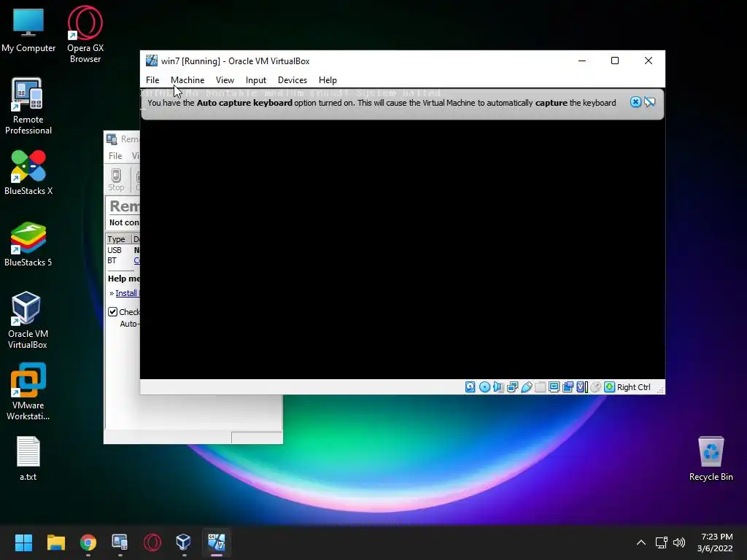747x560 pixels.
Task: Minimize the win7 VirtualBox window
Action: click(x=582, y=61)
